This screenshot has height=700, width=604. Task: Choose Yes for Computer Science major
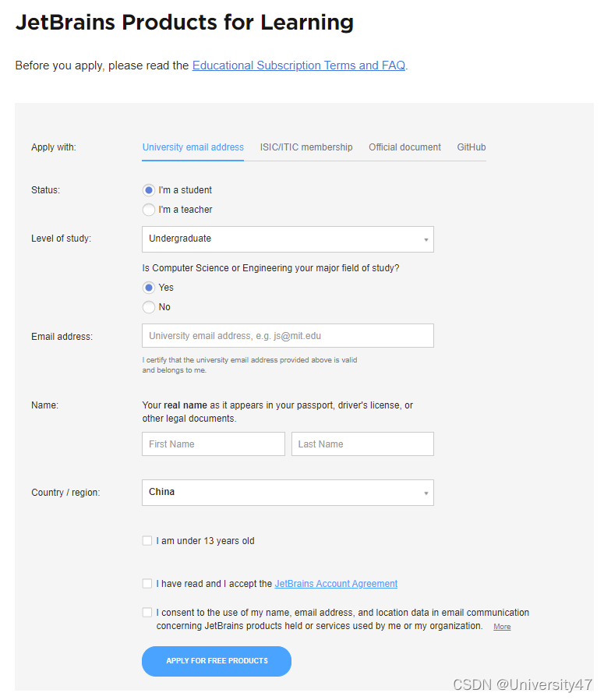pos(149,288)
